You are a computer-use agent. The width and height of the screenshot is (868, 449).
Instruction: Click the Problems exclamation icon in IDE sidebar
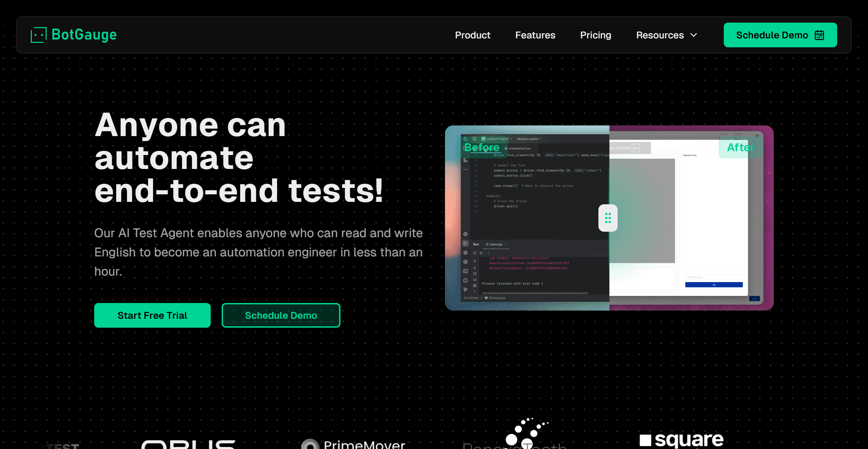pyautogui.click(x=466, y=280)
